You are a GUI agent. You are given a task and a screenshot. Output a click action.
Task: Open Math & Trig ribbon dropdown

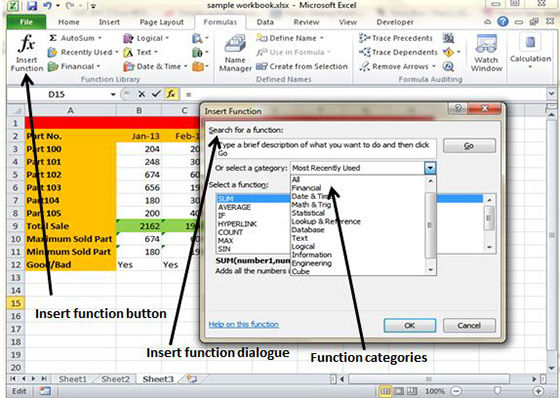click(x=200, y=53)
